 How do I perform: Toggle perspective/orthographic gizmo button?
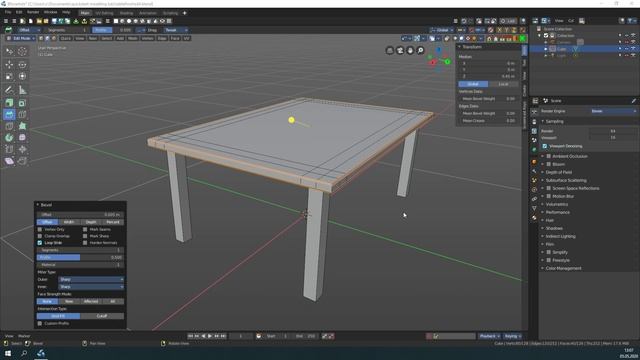click(390, 50)
